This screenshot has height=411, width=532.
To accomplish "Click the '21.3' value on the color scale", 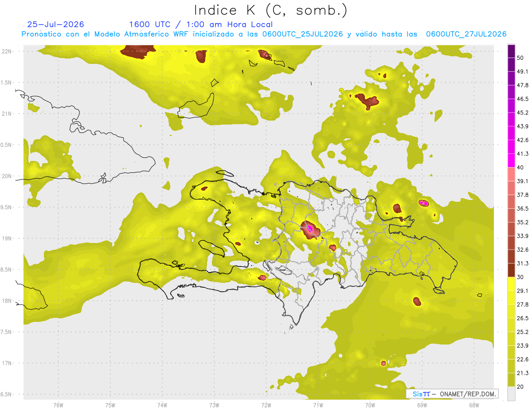I will pyautogui.click(x=523, y=373).
